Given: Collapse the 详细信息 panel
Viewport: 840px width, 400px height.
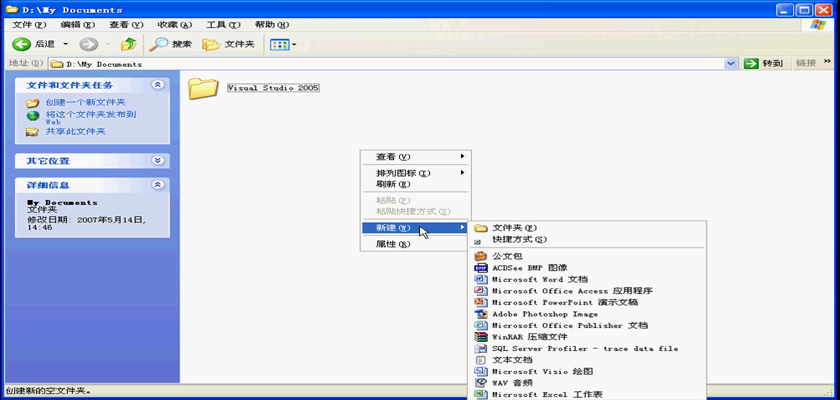Looking at the screenshot, I should click(x=158, y=184).
